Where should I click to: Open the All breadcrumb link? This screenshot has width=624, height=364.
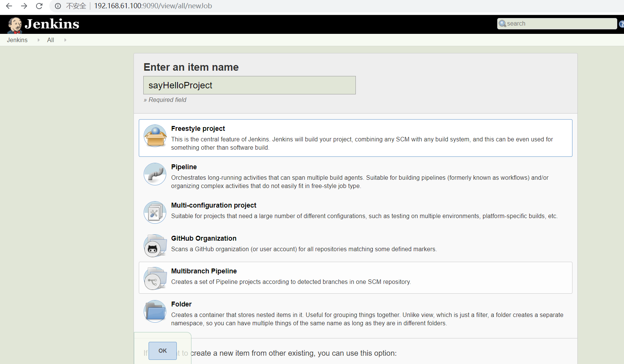(50, 40)
